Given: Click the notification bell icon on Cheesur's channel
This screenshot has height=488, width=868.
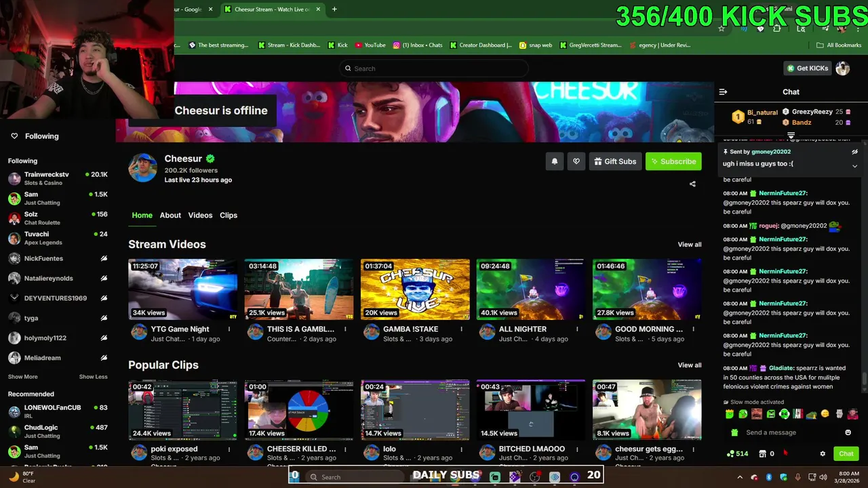Looking at the screenshot, I should (x=555, y=161).
